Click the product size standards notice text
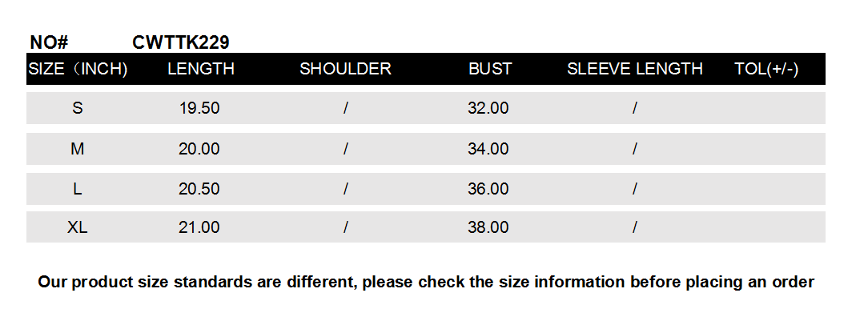The width and height of the screenshot is (868, 325). pos(426,282)
